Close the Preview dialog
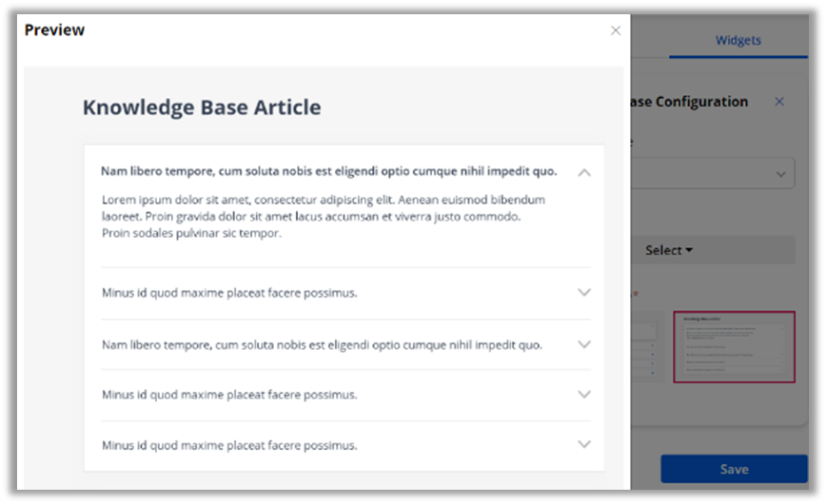This screenshot has width=826, height=504. pyautogui.click(x=616, y=30)
